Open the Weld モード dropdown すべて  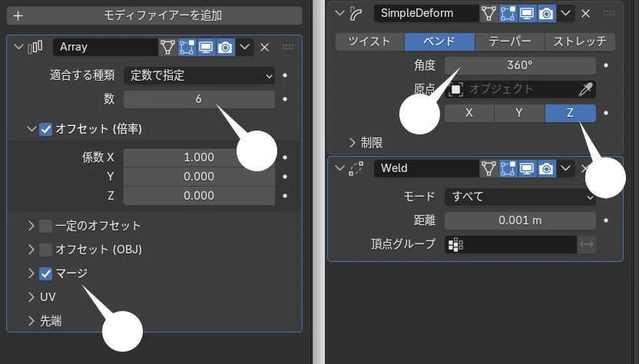pos(520,197)
